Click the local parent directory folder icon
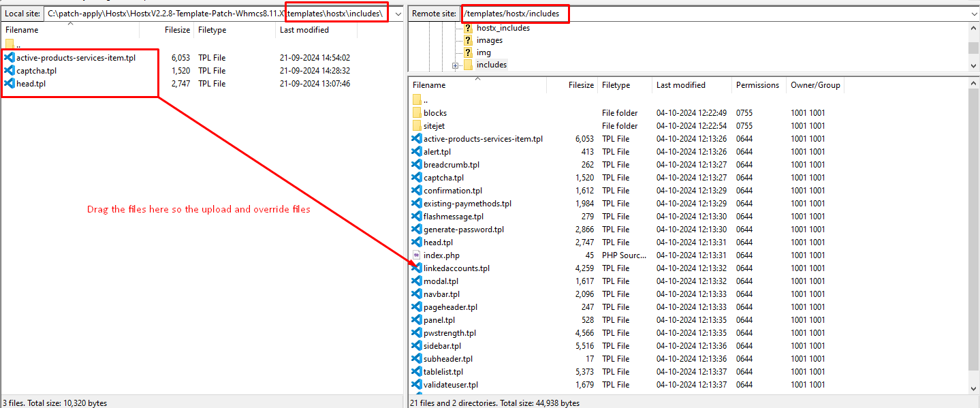980x408 pixels. 10,44
